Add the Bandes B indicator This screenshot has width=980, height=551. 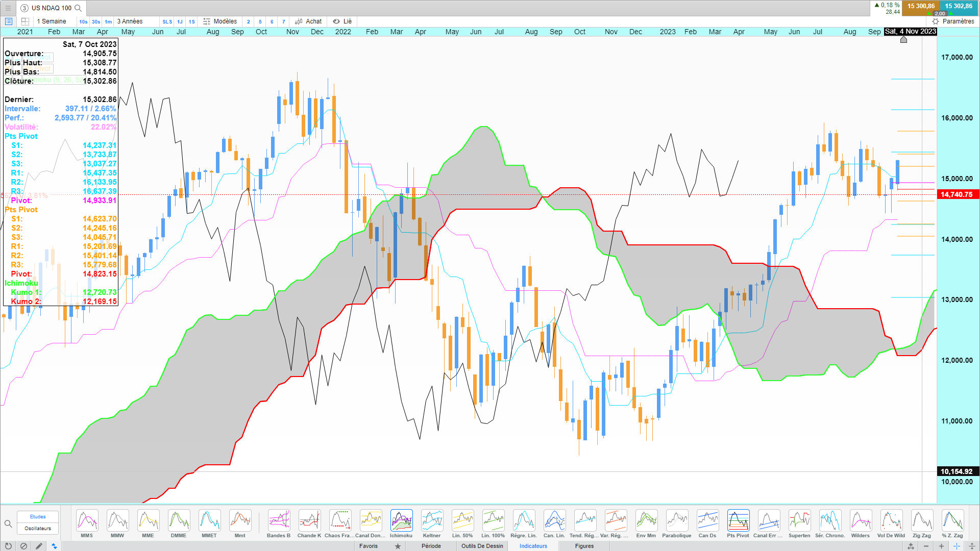pos(279,520)
